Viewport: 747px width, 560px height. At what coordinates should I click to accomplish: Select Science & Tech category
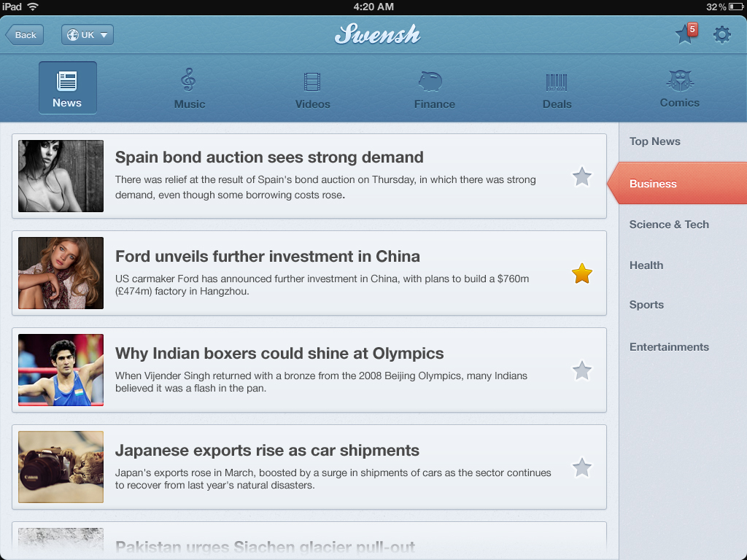[x=669, y=225]
